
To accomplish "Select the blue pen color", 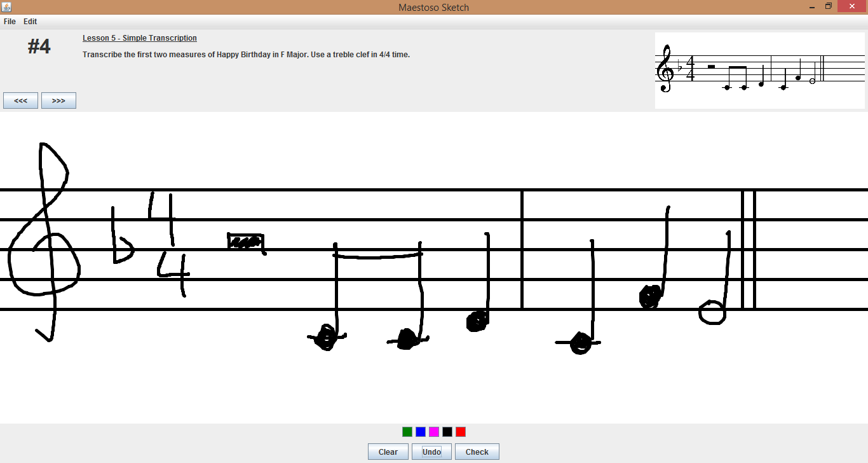I will click(x=421, y=432).
